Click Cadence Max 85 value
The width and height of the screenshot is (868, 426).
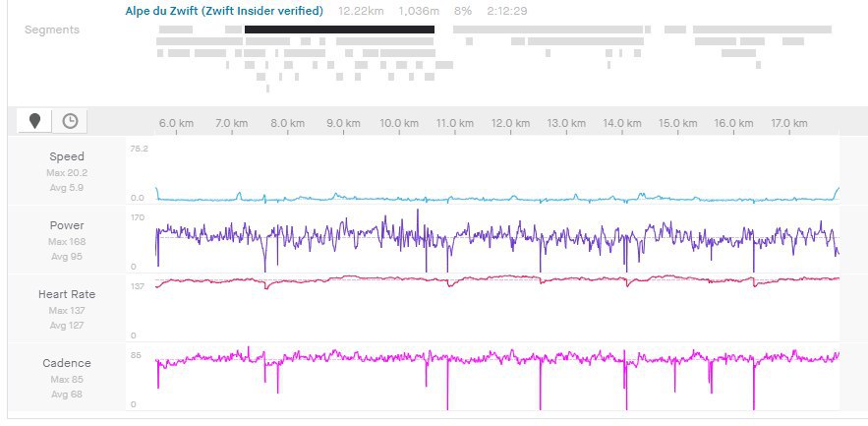coord(67,380)
